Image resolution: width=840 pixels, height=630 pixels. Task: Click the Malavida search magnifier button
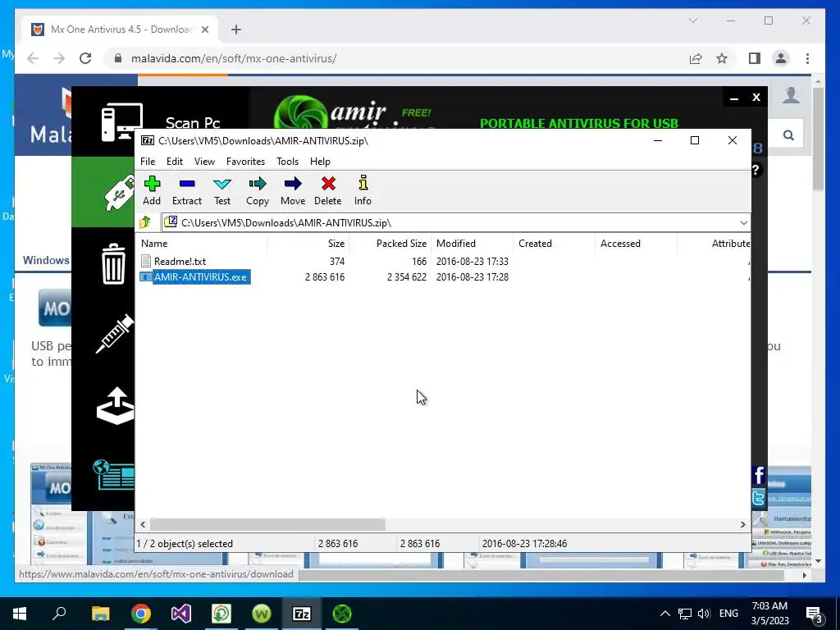[788, 135]
